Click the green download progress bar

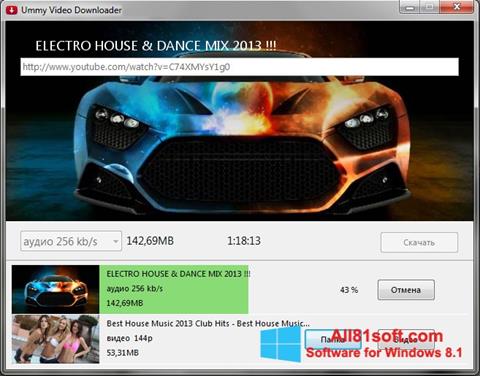pos(174,289)
